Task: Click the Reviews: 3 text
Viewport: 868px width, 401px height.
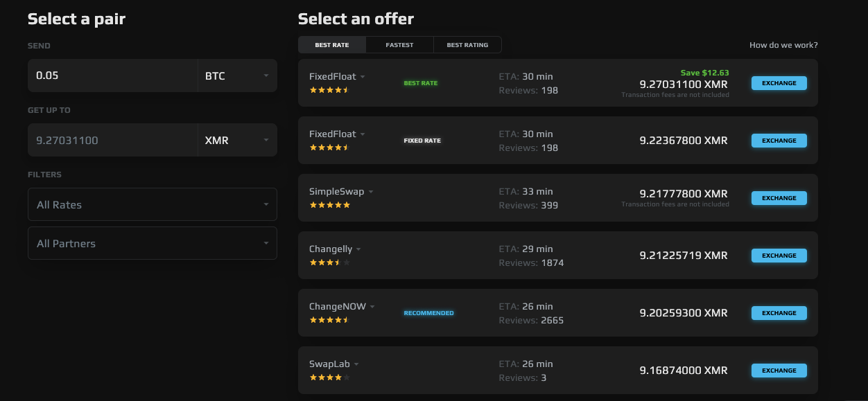Action: [x=523, y=377]
